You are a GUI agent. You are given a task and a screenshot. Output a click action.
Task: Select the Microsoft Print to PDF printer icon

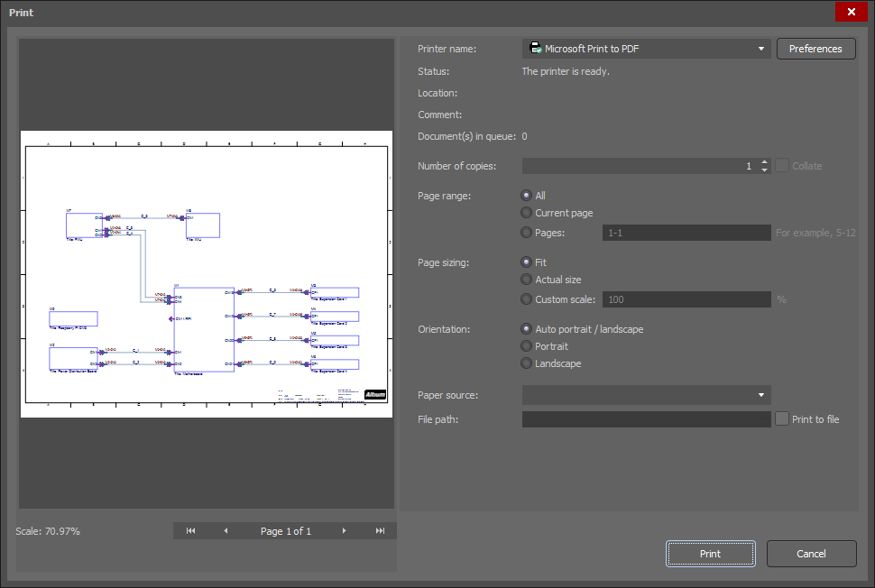pyautogui.click(x=535, y=48)
